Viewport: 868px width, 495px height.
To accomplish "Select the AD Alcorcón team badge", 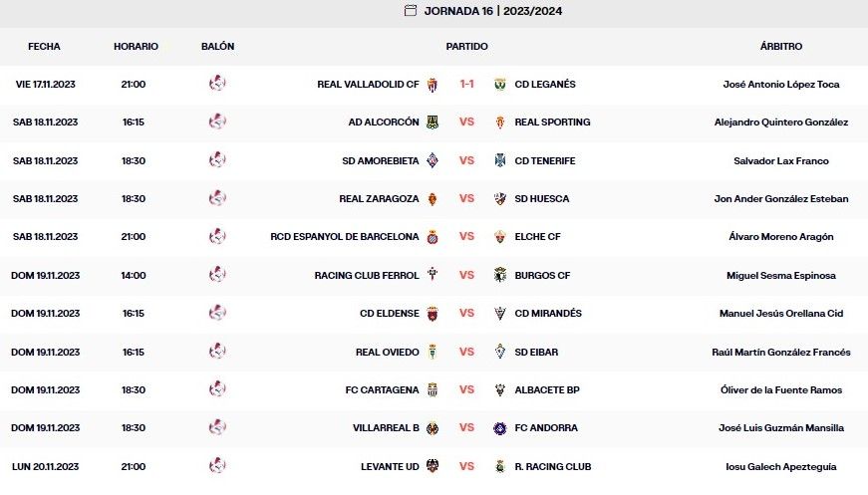I will point(433,123).
